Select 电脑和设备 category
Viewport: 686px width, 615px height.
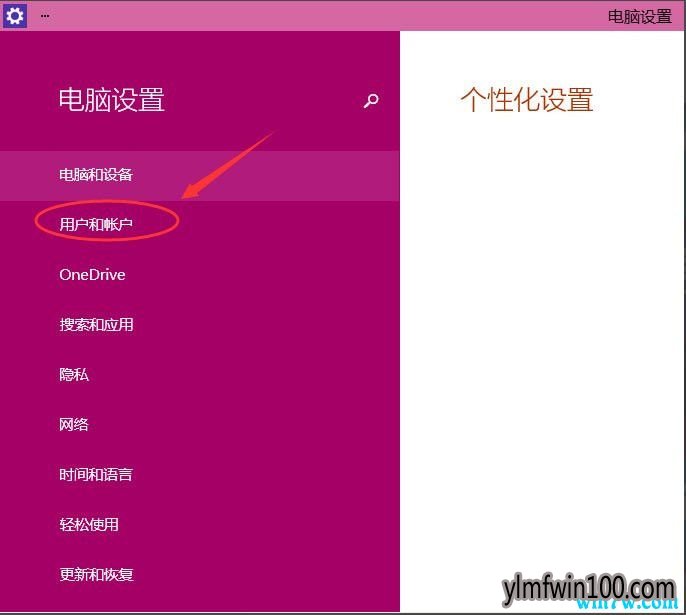(200, 175)
